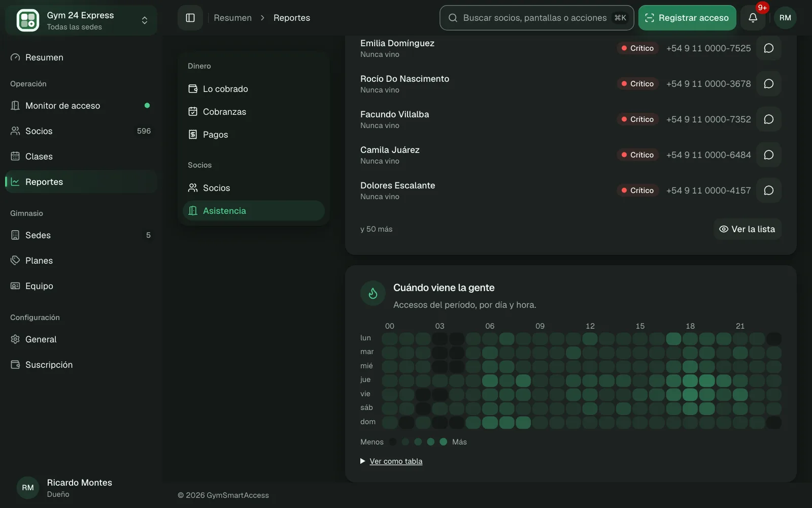
Task: Open Planes section
Action: pyautogui.click(x=81, y=261)
